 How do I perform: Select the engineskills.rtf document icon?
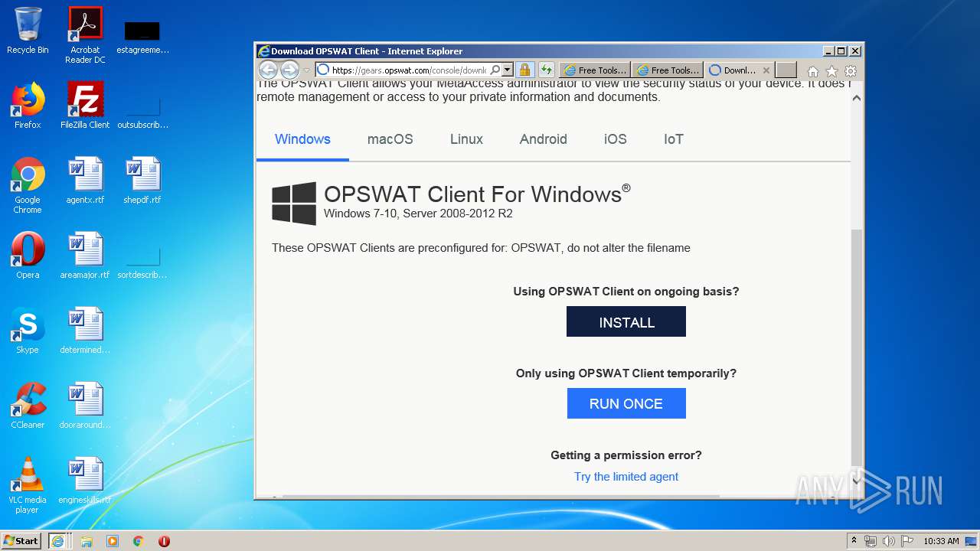point(85,481)
